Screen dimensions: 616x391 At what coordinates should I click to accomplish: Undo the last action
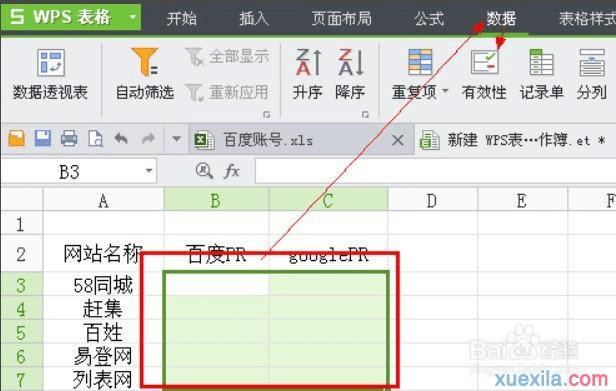121,139
